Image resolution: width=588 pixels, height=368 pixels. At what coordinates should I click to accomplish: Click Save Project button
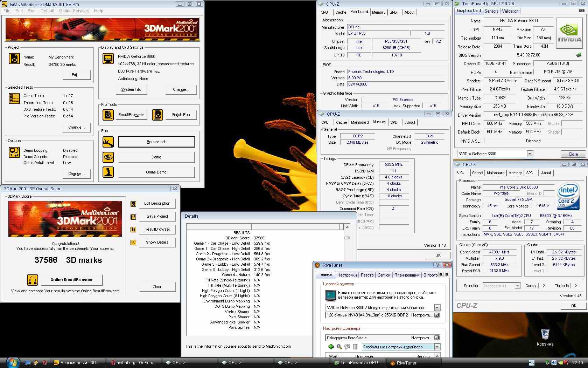(x=157, y=217)
